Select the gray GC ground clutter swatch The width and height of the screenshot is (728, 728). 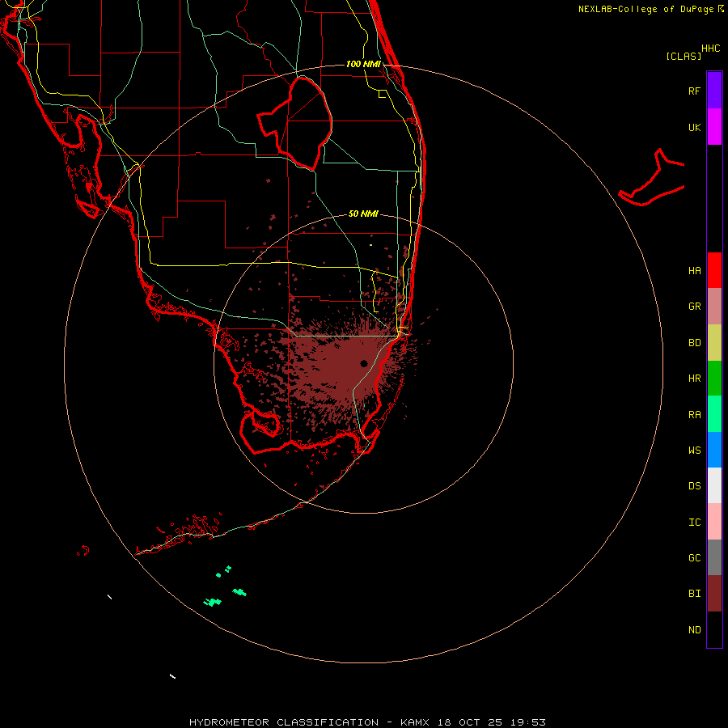click(714, 557)
